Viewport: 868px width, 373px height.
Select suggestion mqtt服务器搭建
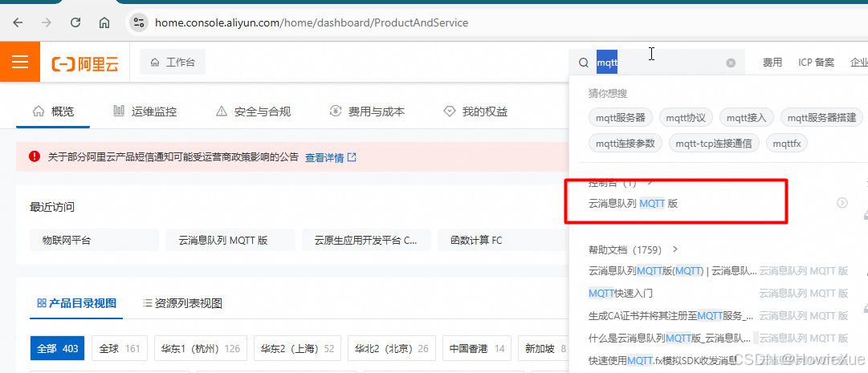point(821,117)
